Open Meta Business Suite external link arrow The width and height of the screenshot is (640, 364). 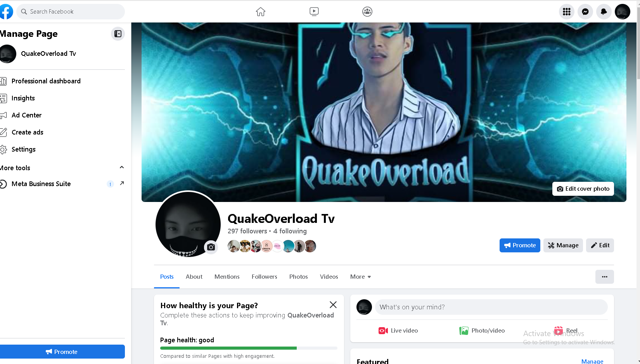click(x=122, y=183)
